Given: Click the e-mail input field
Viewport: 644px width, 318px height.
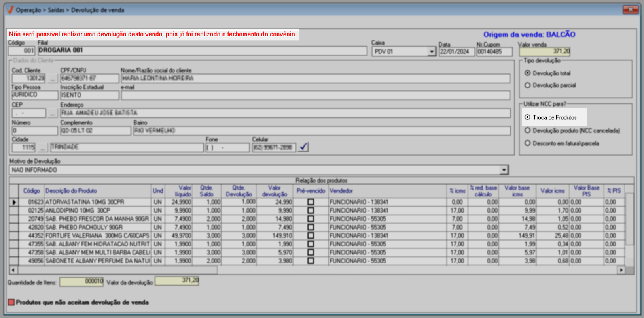Looking at the screenshot, I should click(x=315, y=95).
